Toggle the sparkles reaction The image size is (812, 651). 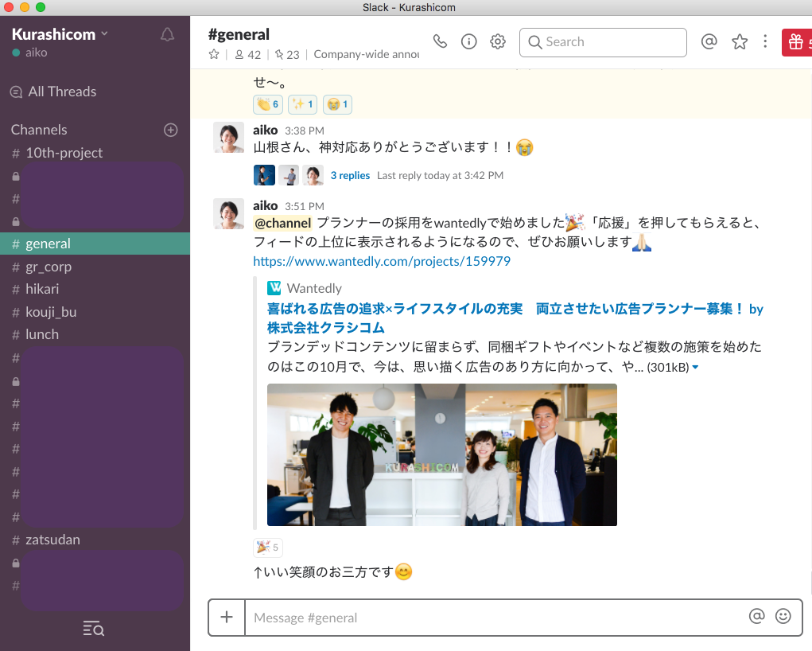pyautogui.click(x=302, y=104)
